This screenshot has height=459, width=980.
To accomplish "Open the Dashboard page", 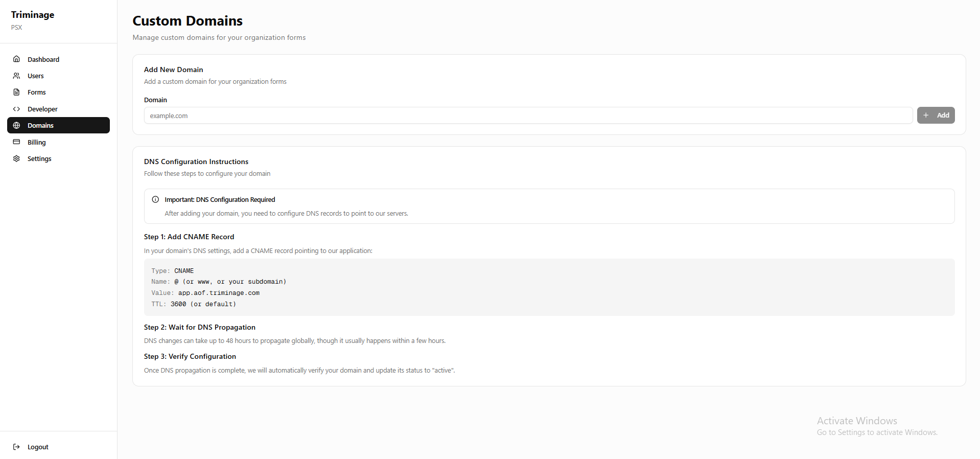I will tap(43, 59).
